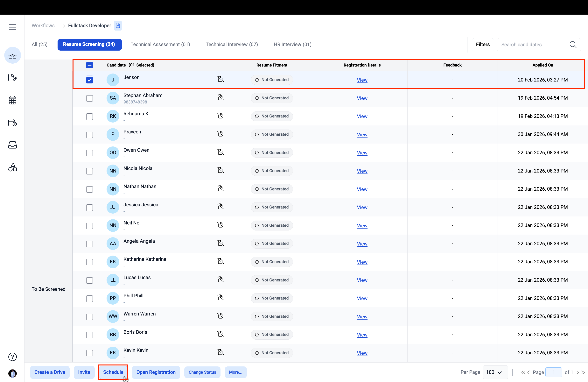Toggle the select-all header checkbox

tap(89, 65)
